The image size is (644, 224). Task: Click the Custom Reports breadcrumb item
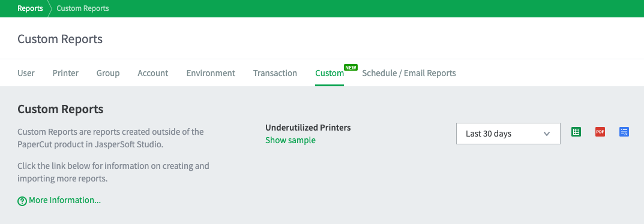pyautogui.click(x=83, y=8)
